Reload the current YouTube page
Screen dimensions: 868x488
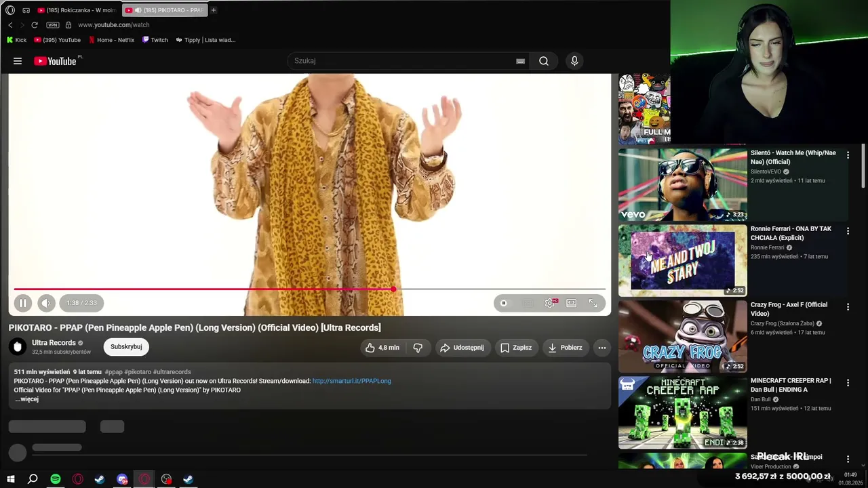click(x=35, y=25)
